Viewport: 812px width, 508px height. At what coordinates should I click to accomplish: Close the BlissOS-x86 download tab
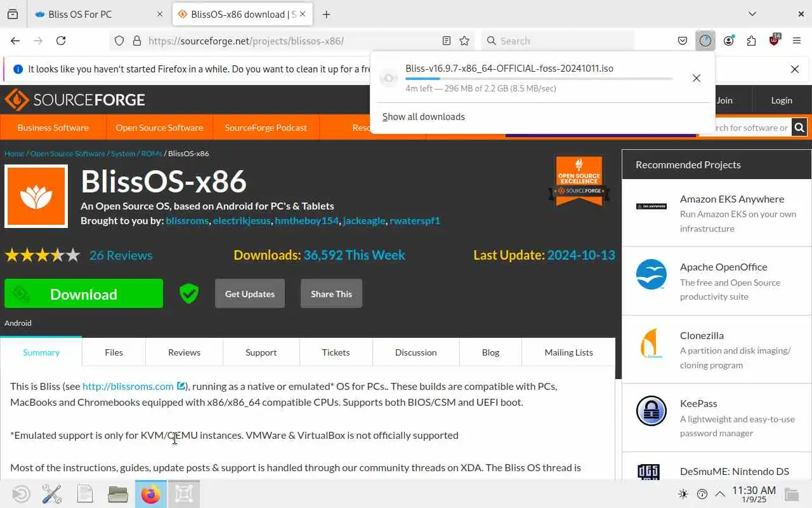[x=303, y=14]
